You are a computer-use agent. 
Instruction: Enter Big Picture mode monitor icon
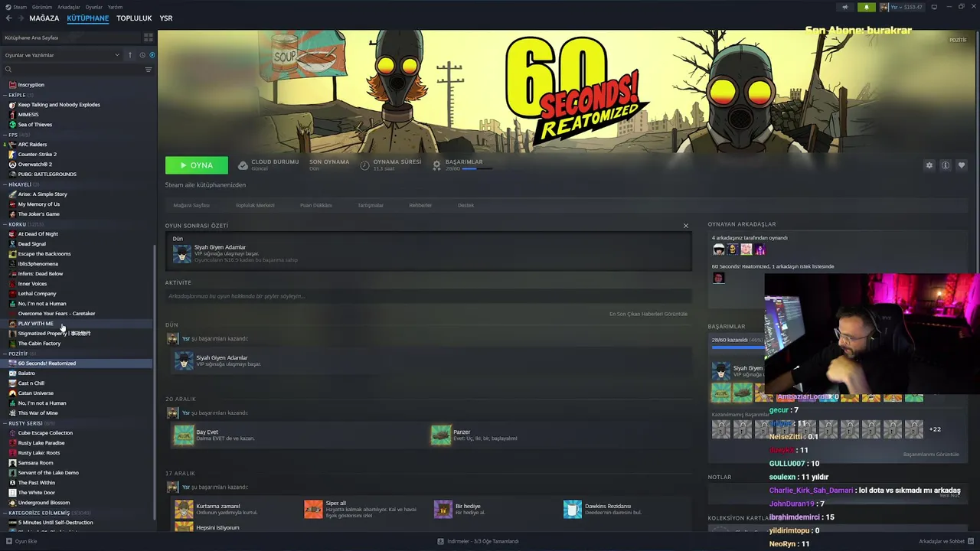[x=934, y=7]
